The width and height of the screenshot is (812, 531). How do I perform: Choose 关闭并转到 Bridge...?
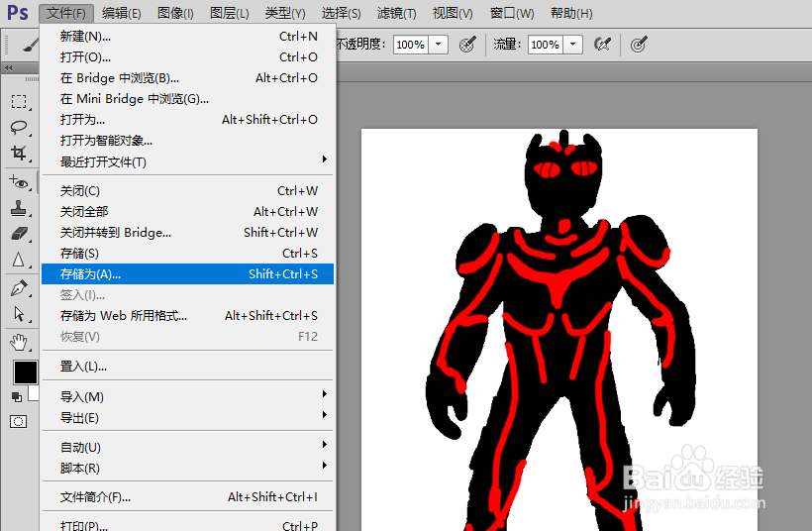187,232
